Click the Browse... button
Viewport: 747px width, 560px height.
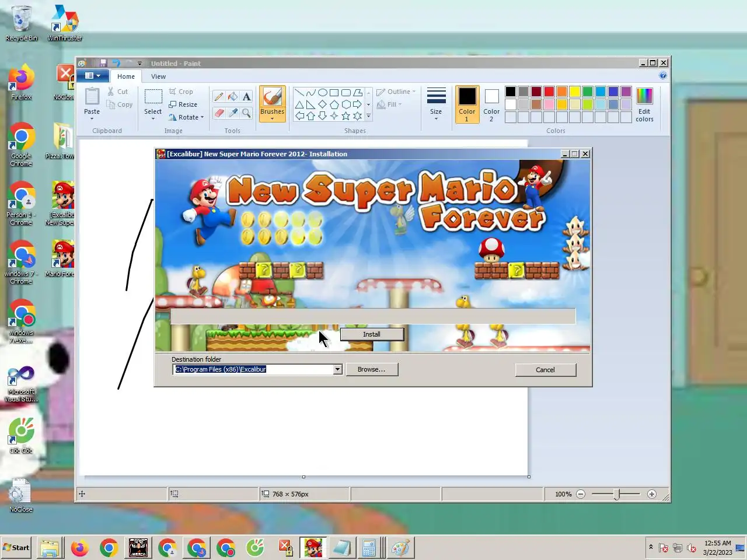pyautogui.click(x=372, y=369)
